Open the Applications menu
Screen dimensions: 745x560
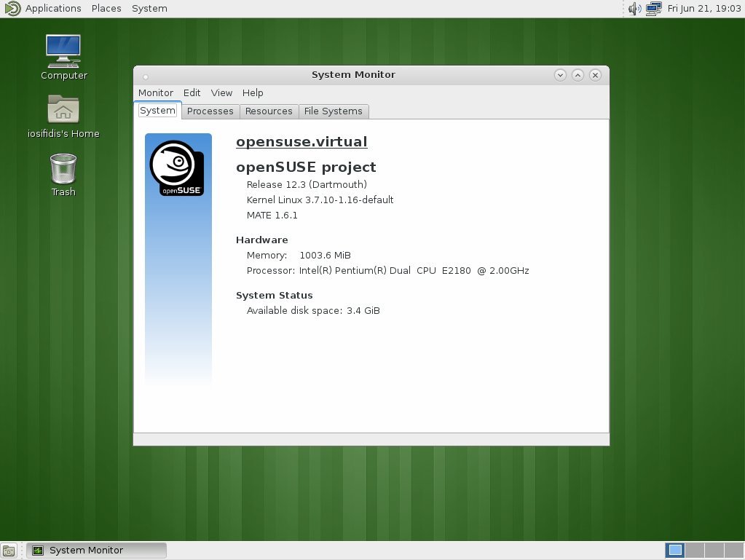pos(53,9)
